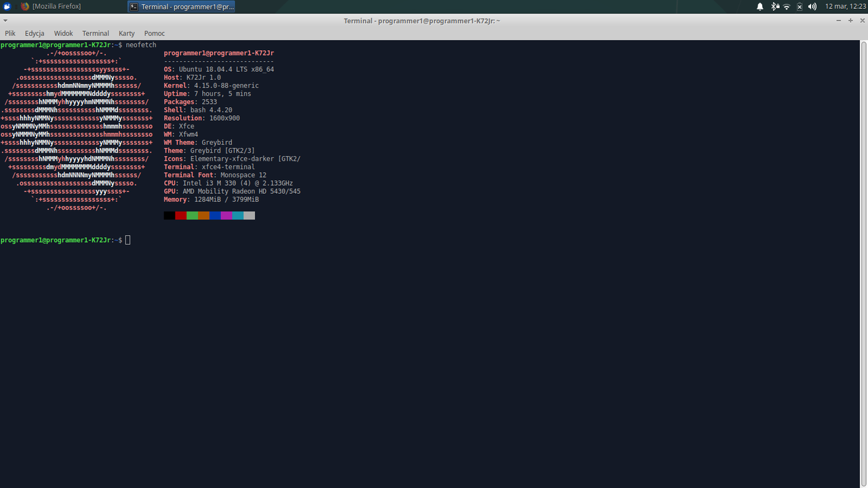Open the terminal window menu arrow
This screenshot has width=868, height=488.
[6, 21]
